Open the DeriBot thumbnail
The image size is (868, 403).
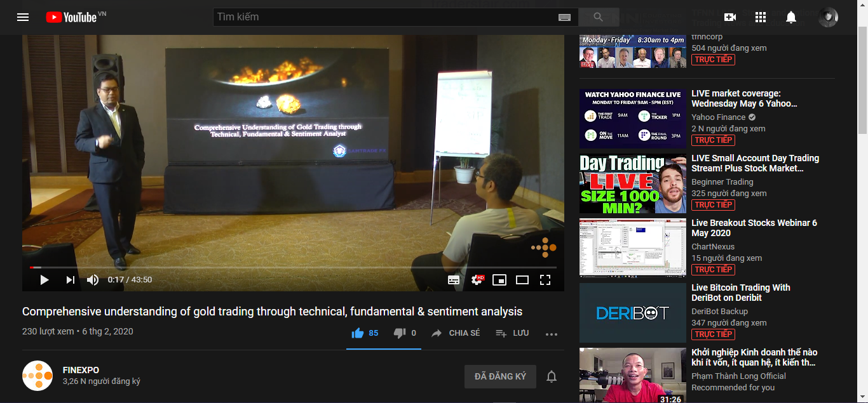[633, 313]
